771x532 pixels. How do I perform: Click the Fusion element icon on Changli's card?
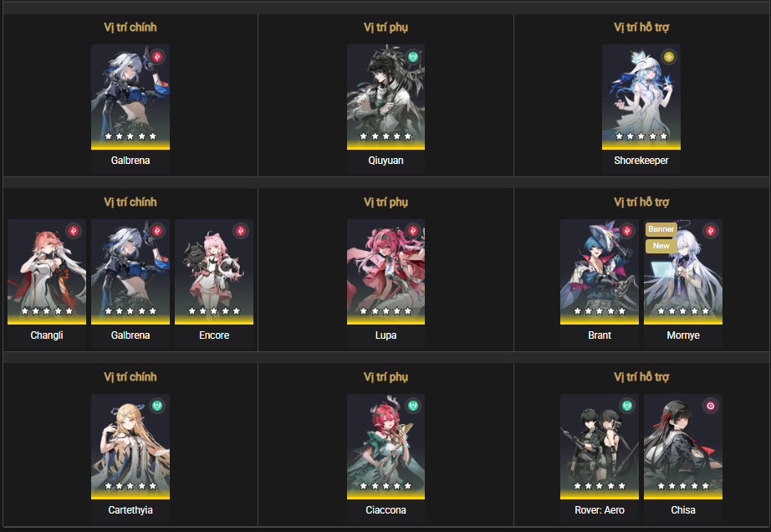pos(74,231)
